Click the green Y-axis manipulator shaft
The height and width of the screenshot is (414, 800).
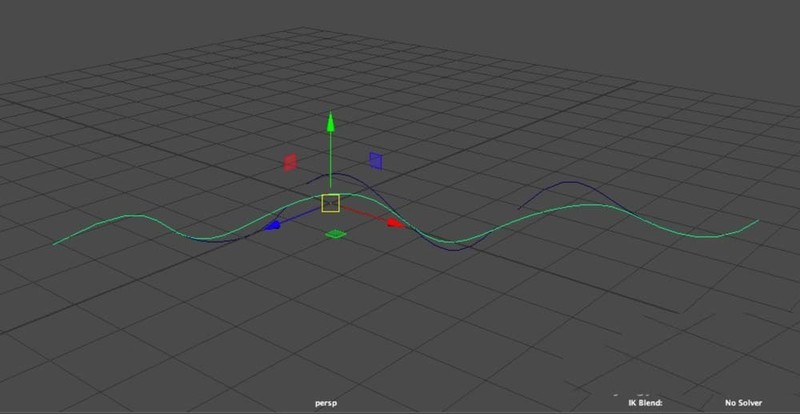pyautogui.click(x=331, y=161)
